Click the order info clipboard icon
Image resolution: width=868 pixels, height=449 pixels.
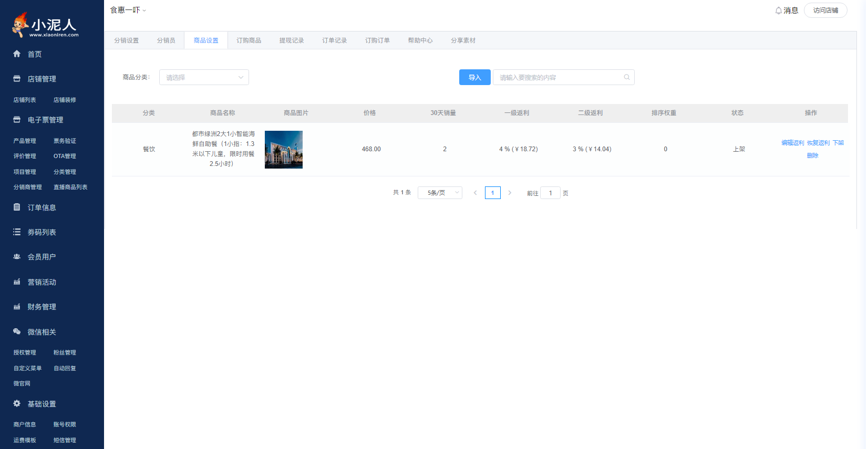tap(17, 207)
